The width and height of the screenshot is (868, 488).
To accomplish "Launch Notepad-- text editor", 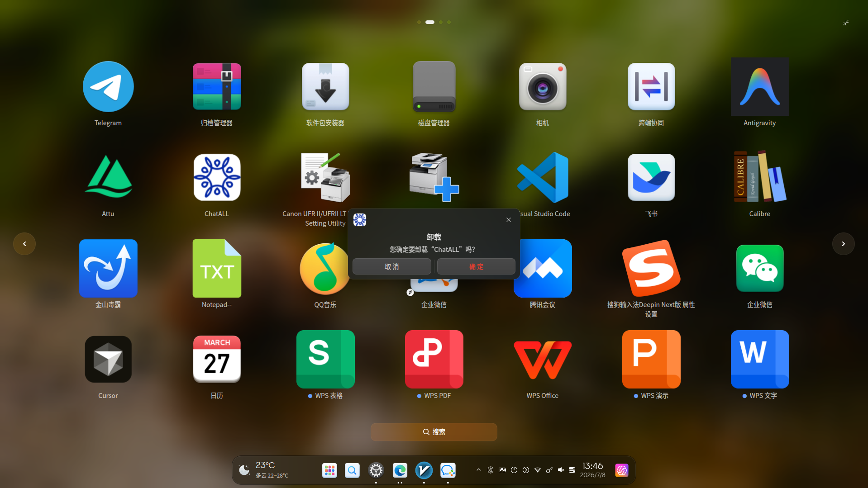I will (217, 268).
